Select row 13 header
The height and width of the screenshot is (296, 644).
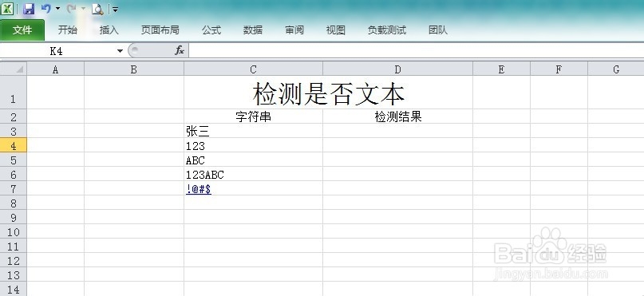pyautogui.click(x=14, y=274)
